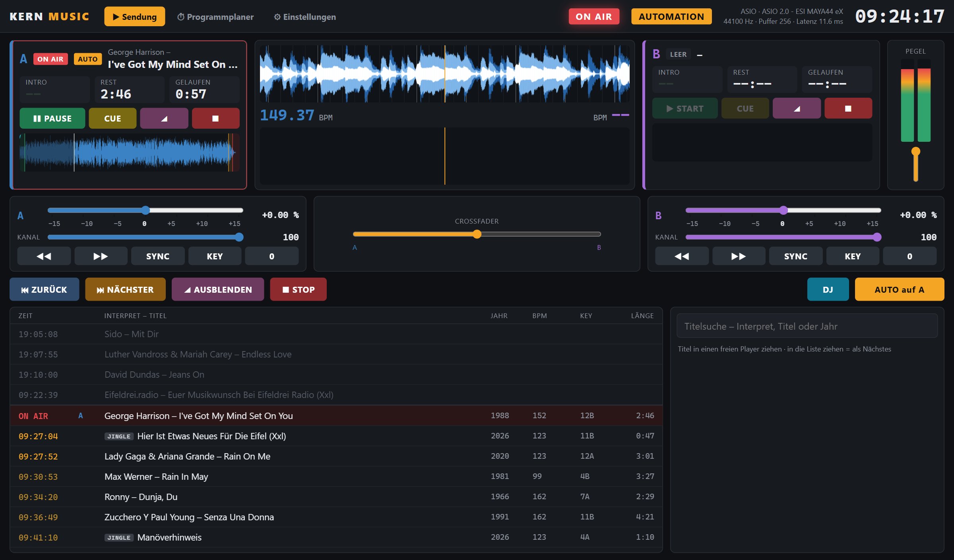
Task: Stop deck A with the red square icon
Action: click(215, 118)
